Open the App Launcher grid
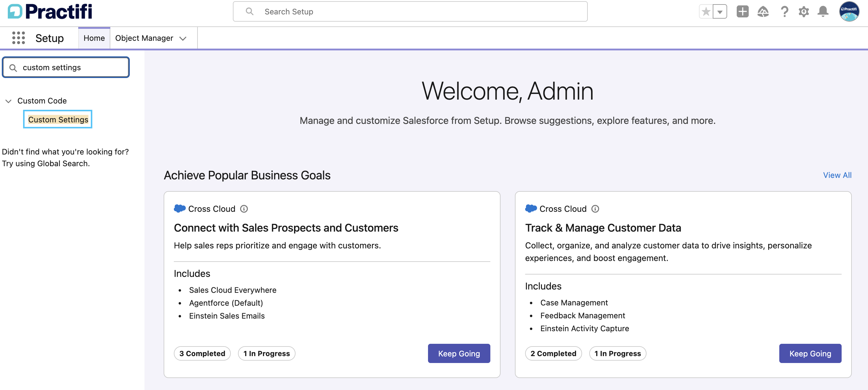 point(19,38)
